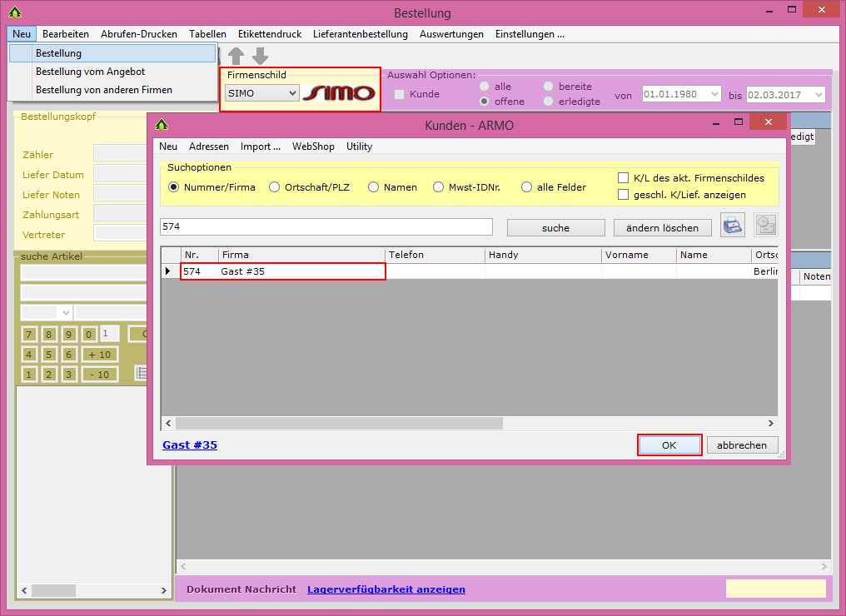Open the WebShop menu in Kunden dialog

coord(313,147)
